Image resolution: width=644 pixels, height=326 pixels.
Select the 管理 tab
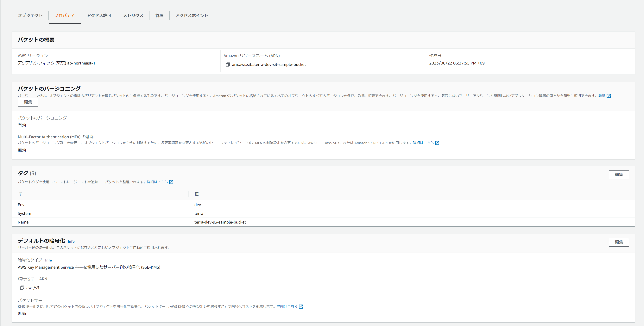[x=159, y=15]
